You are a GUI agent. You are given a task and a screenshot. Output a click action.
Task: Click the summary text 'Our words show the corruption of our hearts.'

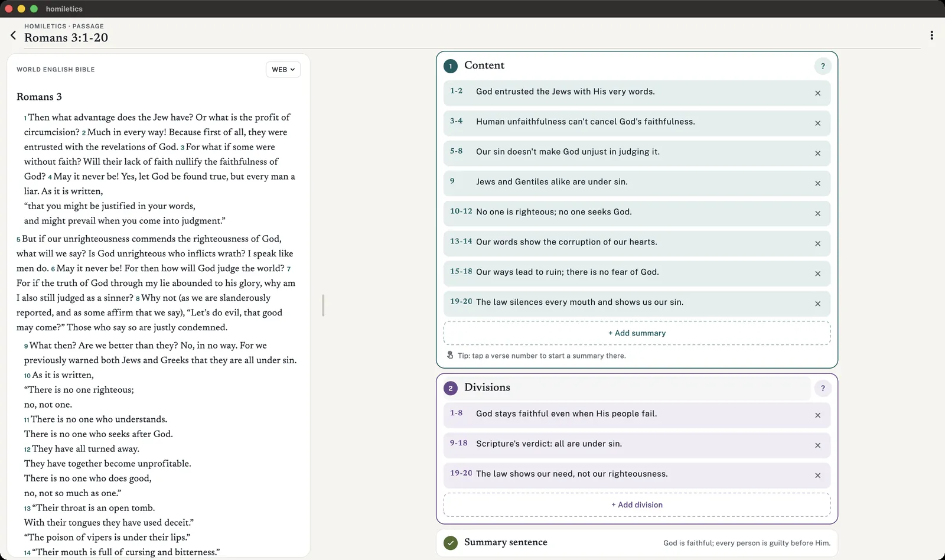[x=566, y=242]
